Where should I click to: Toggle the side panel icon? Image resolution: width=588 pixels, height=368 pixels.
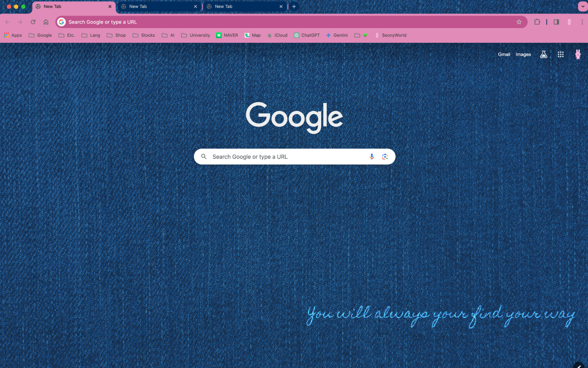point(556,22)
